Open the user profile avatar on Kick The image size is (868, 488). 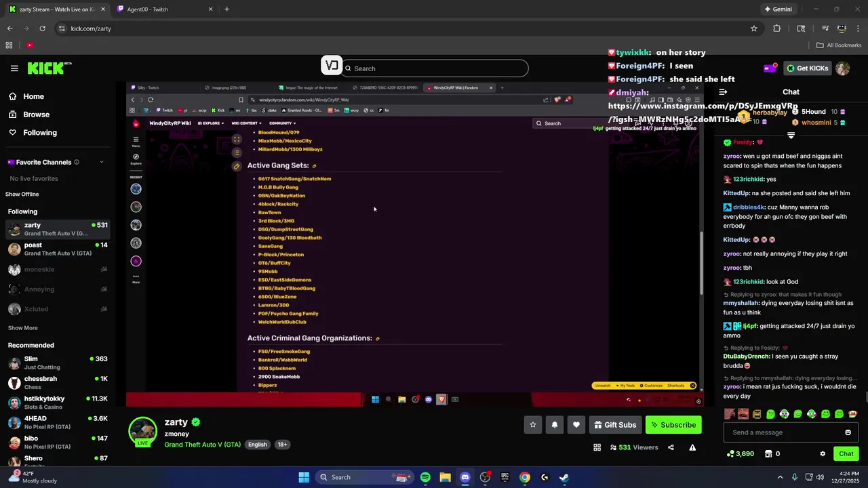(x=842, y=68)
